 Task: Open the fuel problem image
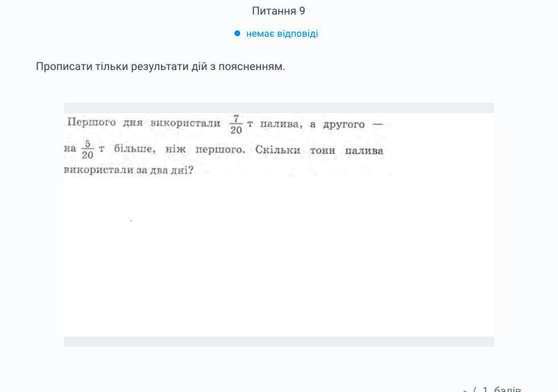[278, 225]
